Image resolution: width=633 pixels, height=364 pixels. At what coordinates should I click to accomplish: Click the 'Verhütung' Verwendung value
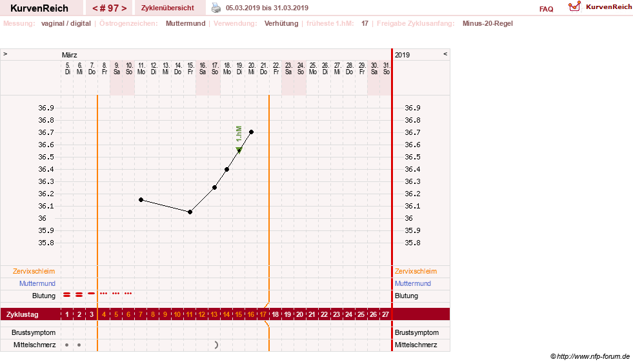281,23
